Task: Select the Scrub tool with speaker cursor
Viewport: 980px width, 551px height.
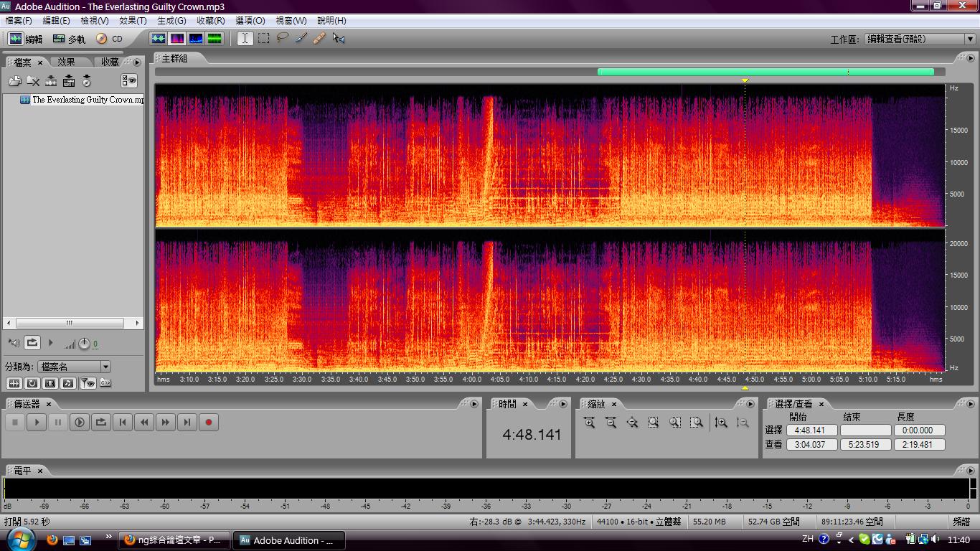Action: click(x=339, y=39)
